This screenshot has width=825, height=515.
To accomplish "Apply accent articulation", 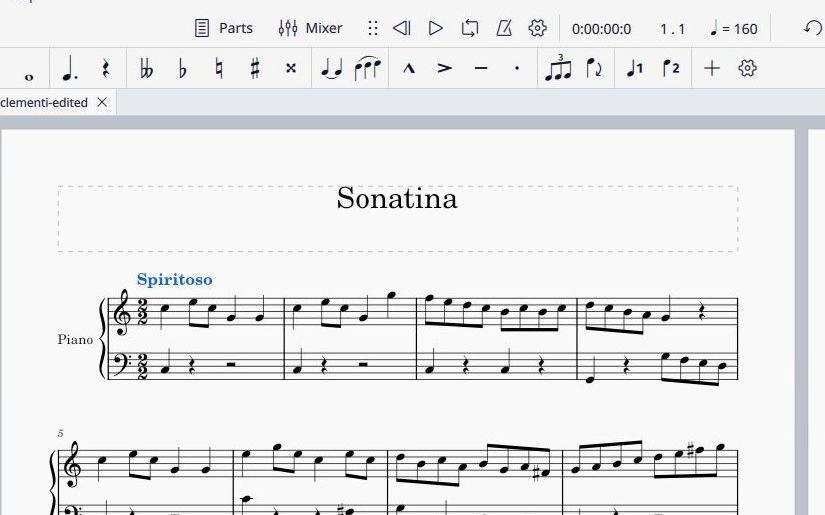I will 445,68.
